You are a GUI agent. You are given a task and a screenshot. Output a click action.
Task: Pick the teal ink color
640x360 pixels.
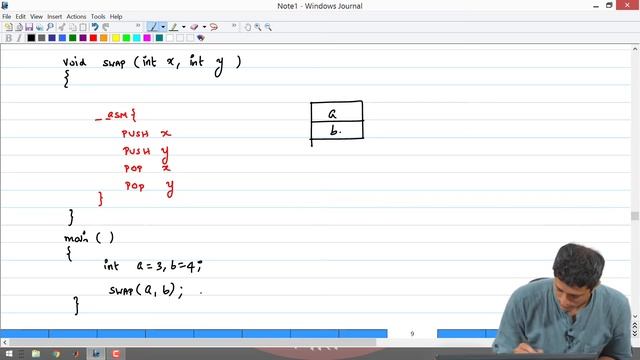(x=159, y=38)
